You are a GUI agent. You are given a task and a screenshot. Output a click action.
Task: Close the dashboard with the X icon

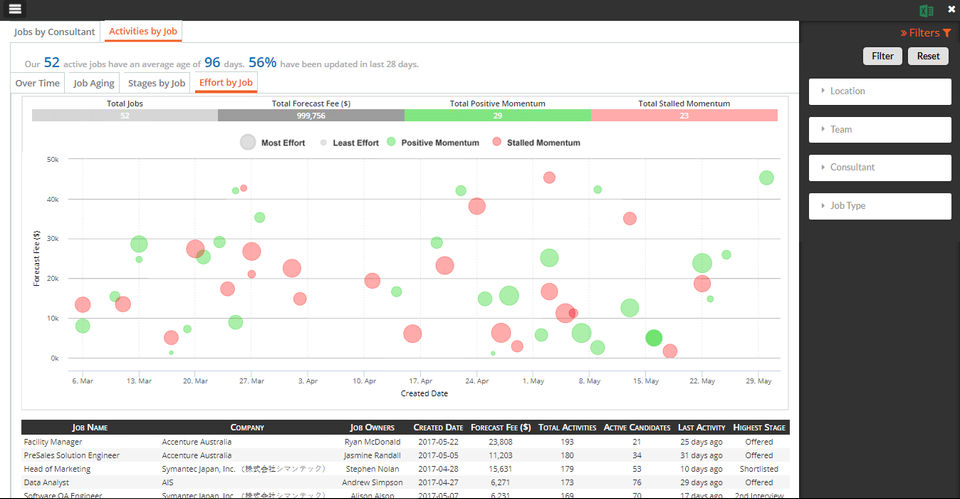point(951,9)
